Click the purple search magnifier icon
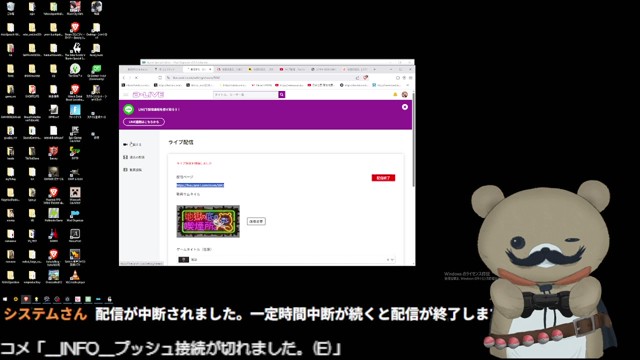 (x=282, y=94)
